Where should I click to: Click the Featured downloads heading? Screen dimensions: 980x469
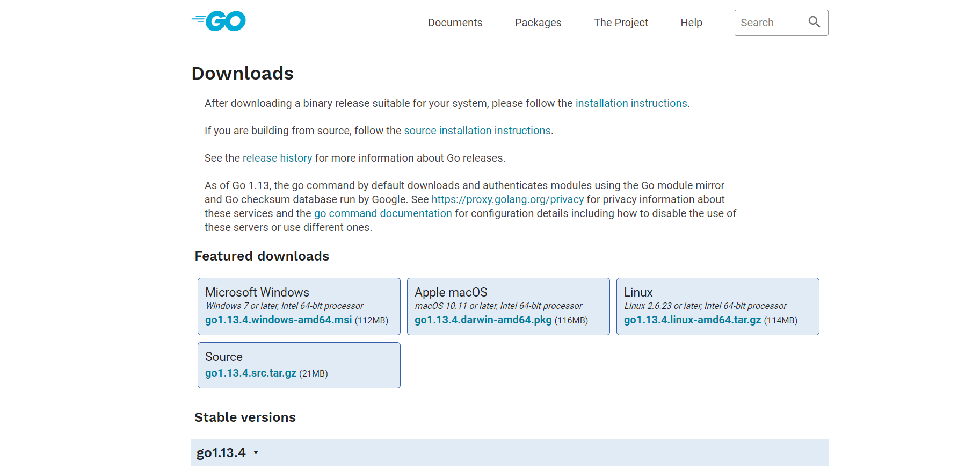(x=262, y=256)
